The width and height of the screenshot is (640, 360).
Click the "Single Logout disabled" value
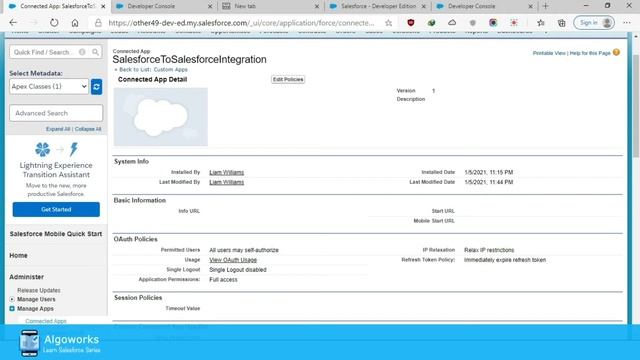pyautogui.click(x=238, y=270)
